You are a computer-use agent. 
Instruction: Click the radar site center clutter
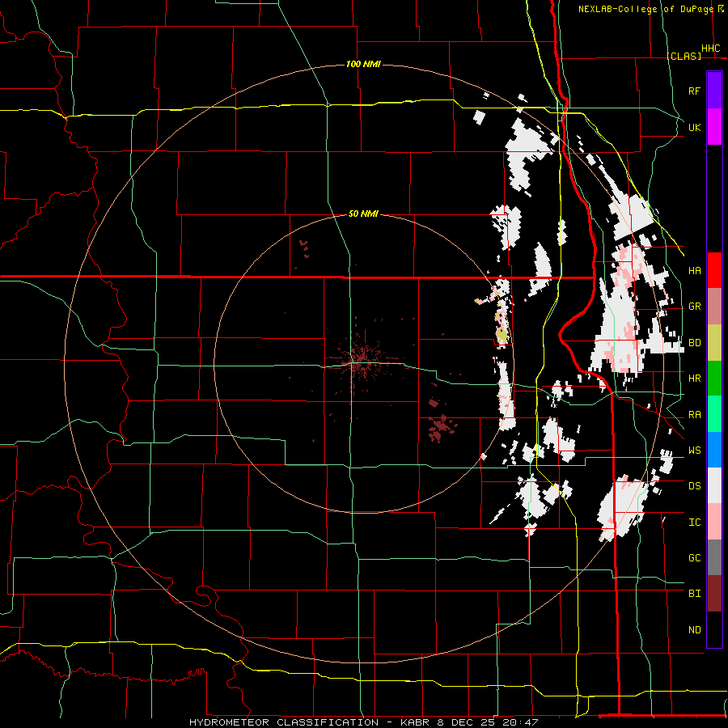coord(360,360)
